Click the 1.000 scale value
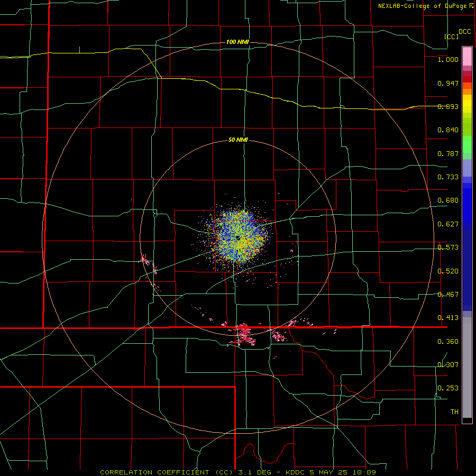The width and height of the screenshot is (476, 476). coord(448,59)
